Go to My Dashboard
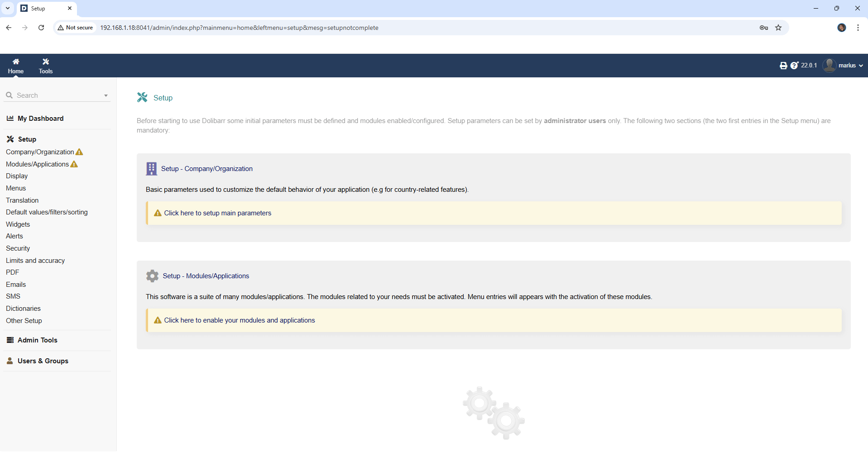Viewport: 868px width, 461px height. coord(40,119)
